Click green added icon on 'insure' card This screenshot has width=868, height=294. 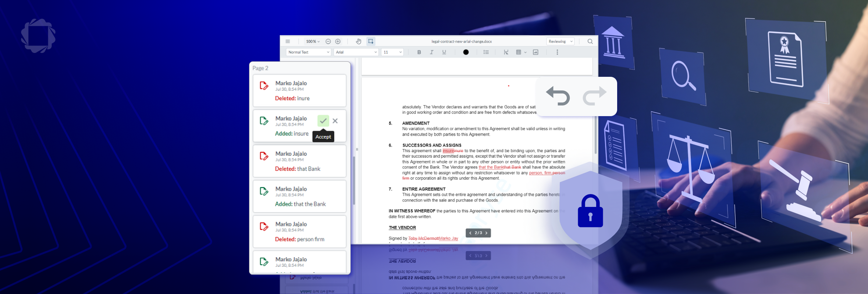click(264, 121)
